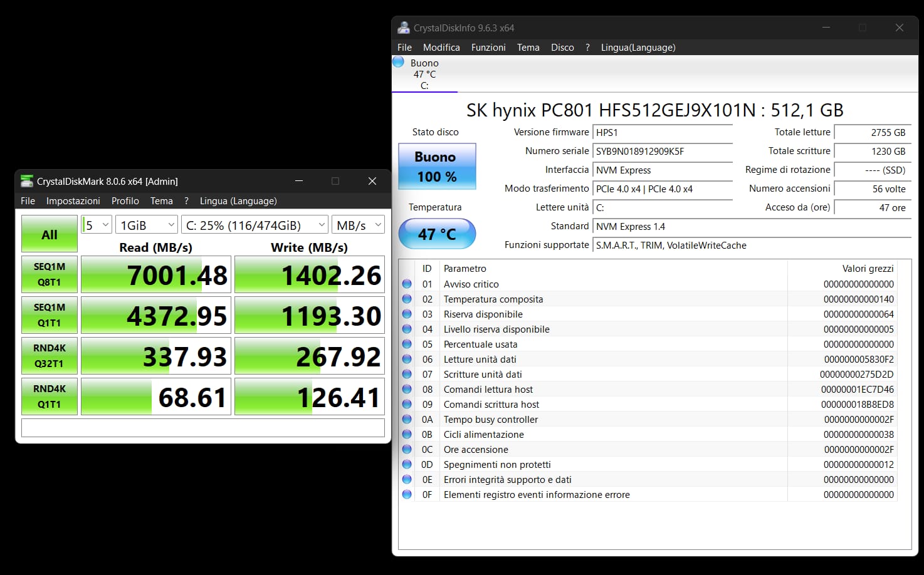The image size is (924, 575).
Task: Start the SEQ1M Q1T1 test
Action: point(50,314)
